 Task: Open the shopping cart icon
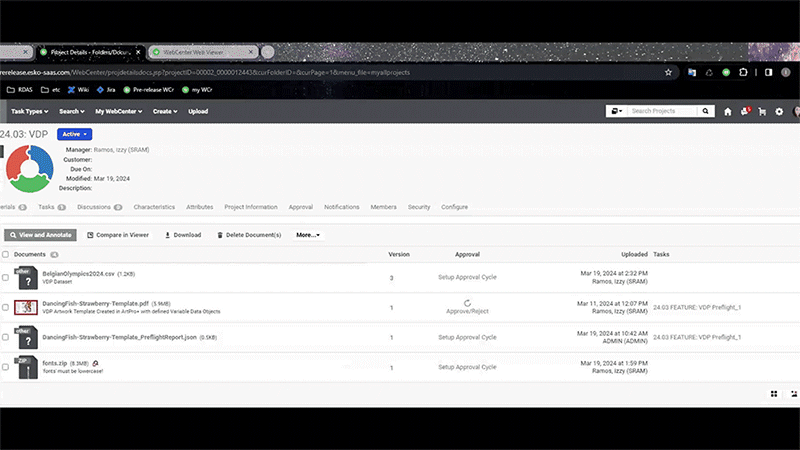point(762,111)
